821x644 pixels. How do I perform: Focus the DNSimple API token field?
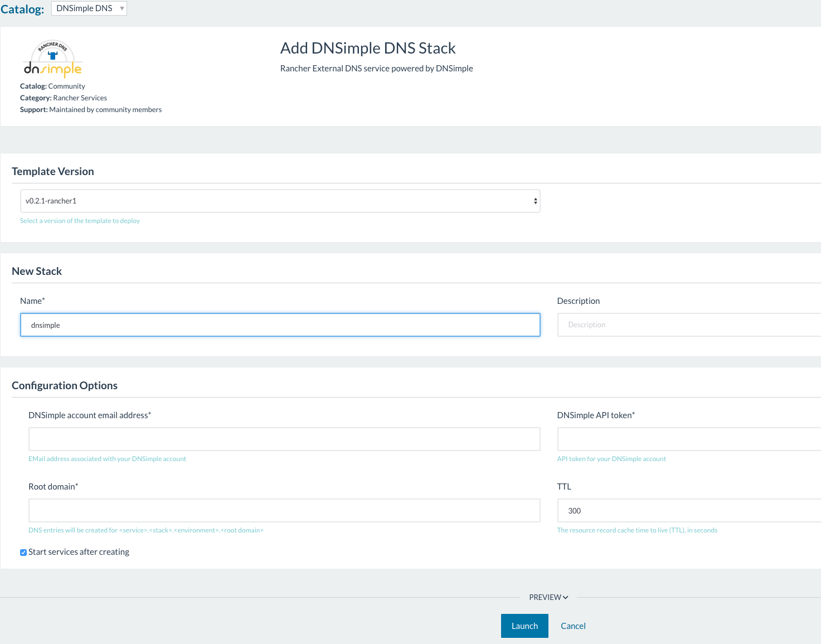[688, 439]
